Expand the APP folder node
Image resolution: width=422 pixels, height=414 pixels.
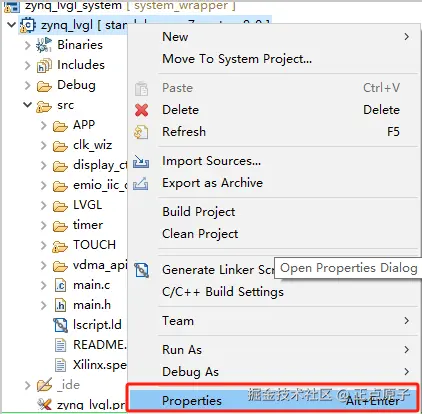(44, 125)
